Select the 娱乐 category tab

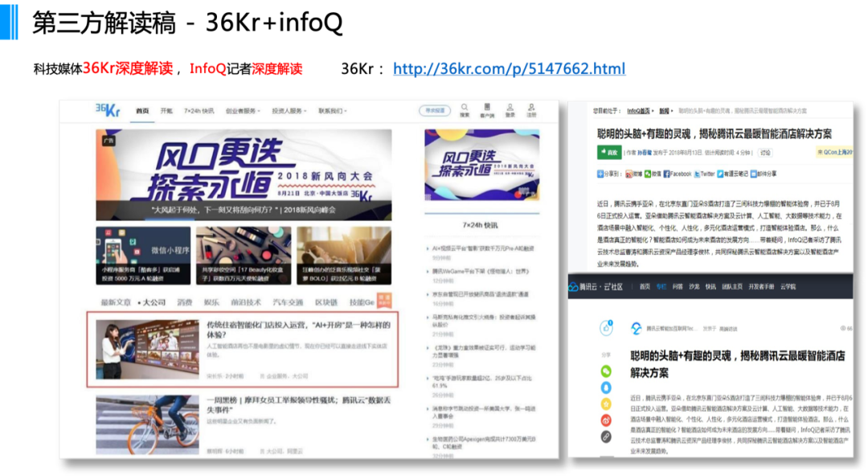[211, 302]
